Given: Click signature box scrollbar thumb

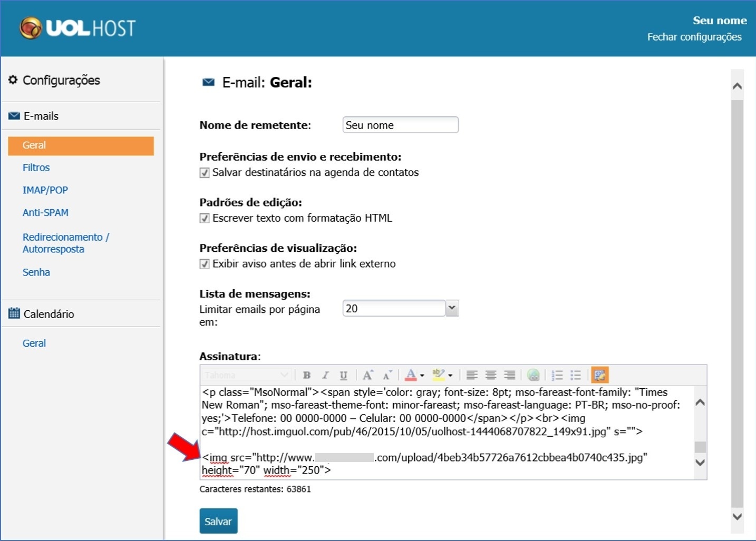Looking at the screenshot, I should [700, 447].
